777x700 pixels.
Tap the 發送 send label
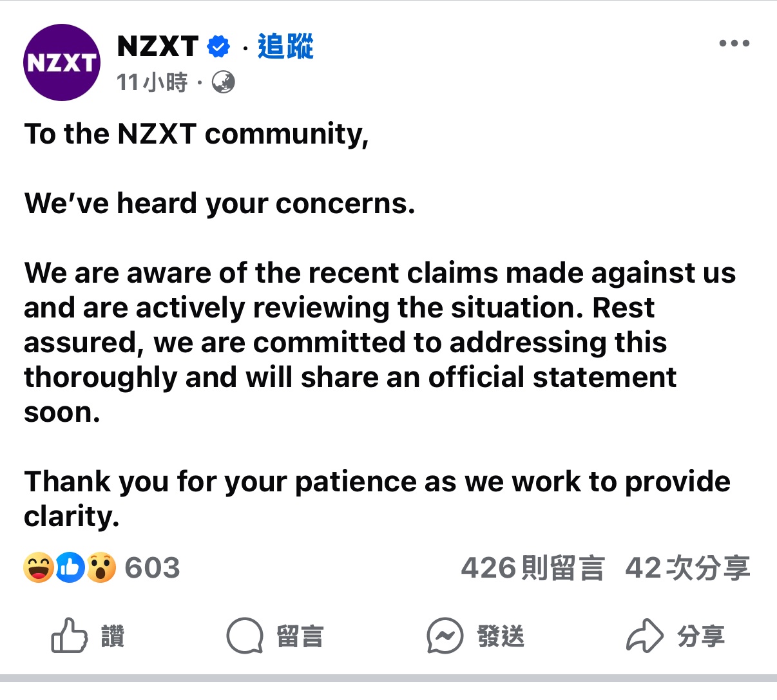click(501, 637)
